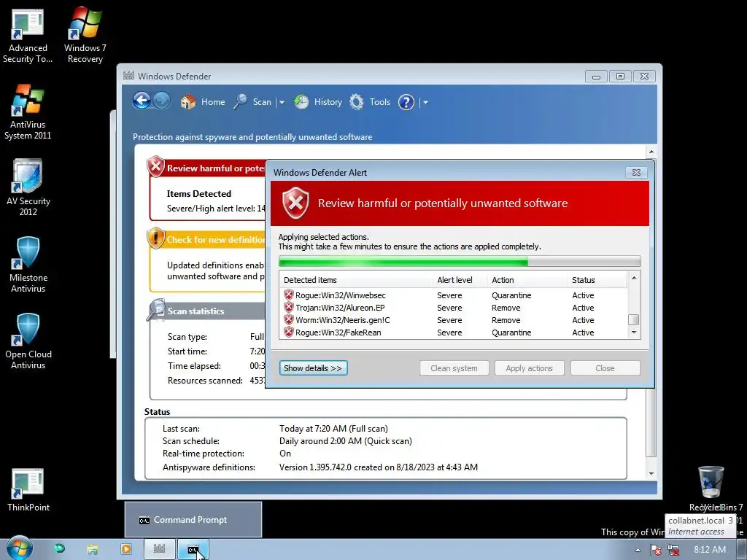This screenshot has height=560, width=747.
Task: Click the Scan statistics magnifier icon
Action: [156, 309]
